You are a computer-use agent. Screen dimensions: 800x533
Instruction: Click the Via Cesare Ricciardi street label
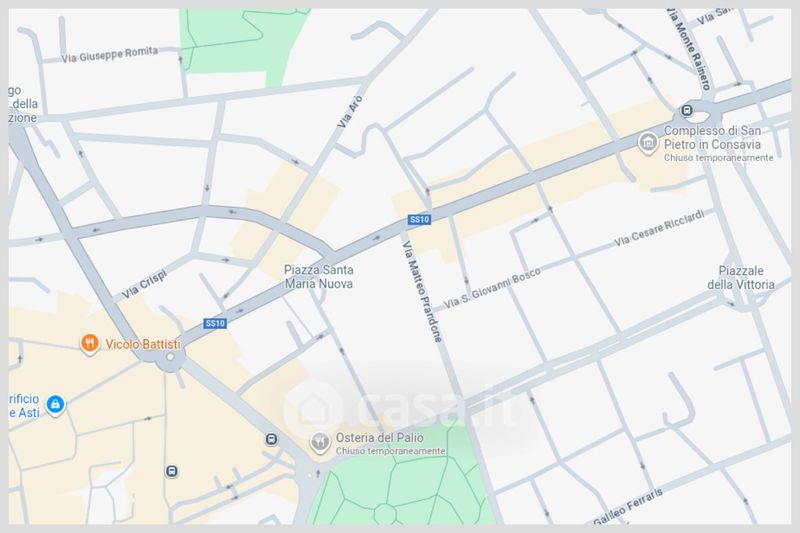[658, 228]
